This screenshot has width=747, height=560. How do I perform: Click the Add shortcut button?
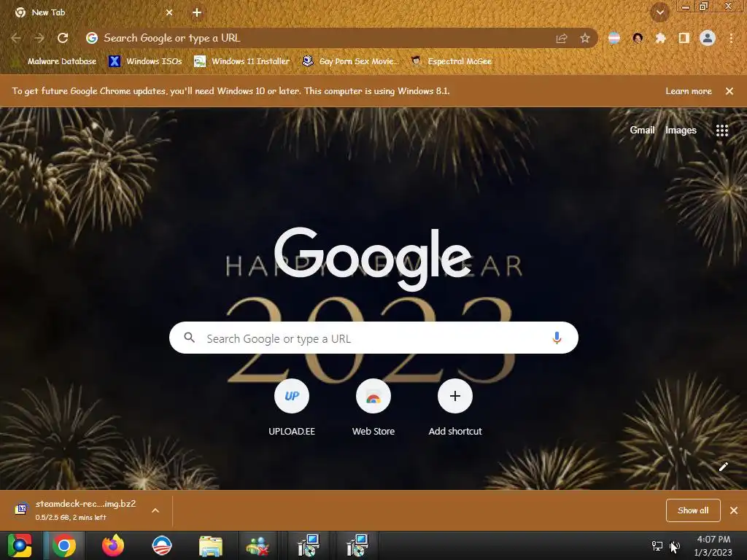[455, 407]
